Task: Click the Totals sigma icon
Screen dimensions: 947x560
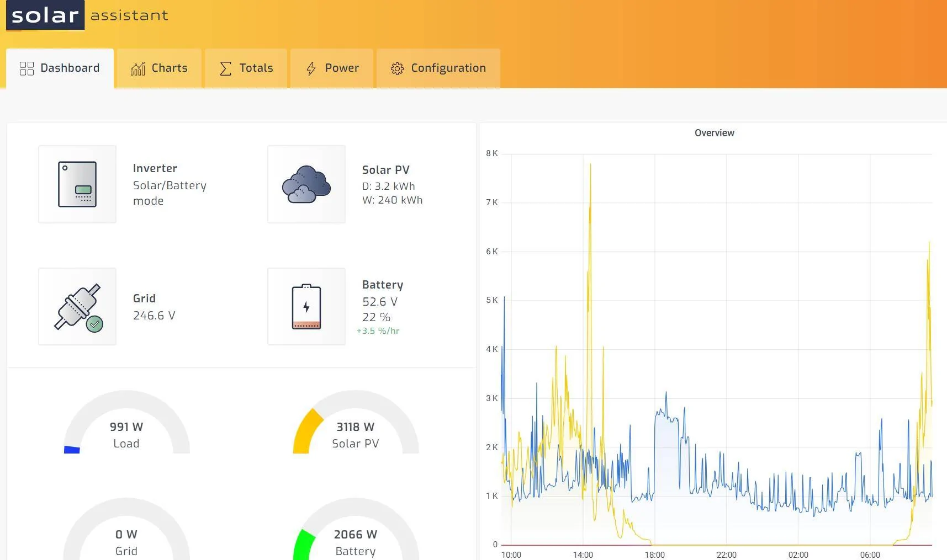Action: 225,68
